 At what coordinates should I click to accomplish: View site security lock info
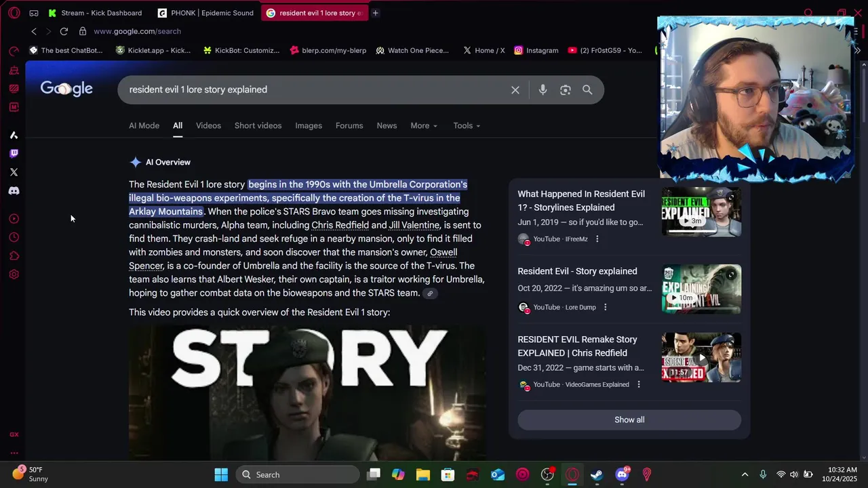point(83,31)
